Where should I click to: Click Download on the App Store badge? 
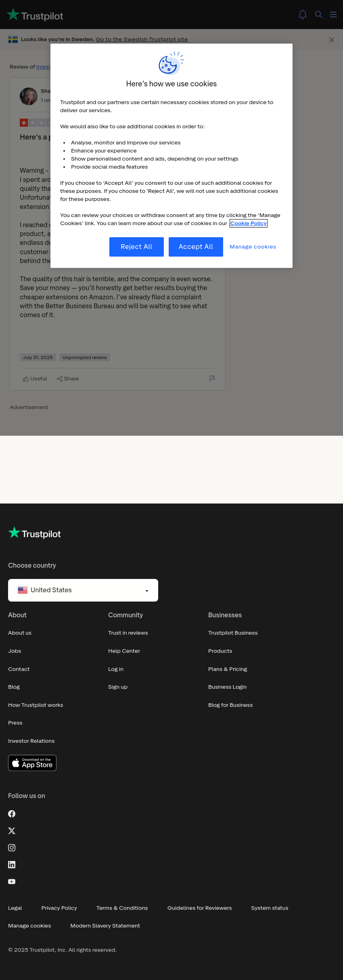pos(32,763)
